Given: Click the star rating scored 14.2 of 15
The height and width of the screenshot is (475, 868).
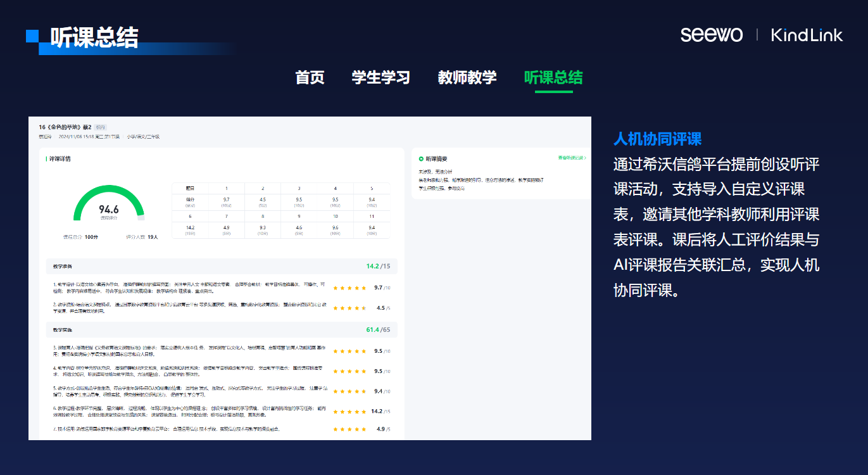Looking at the screenshot, I should 349,411.
